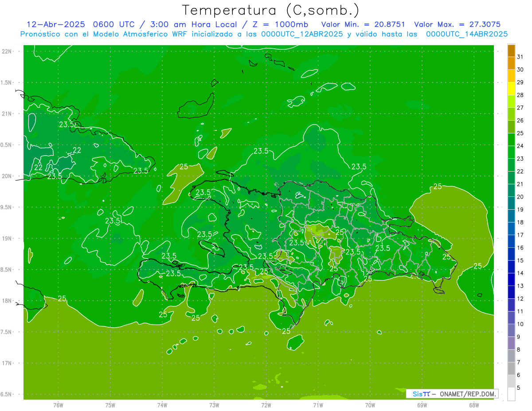532x411 pixels.
Task: Select the olive green swatch between 25 and 26
Action: pyautogui.click(x=511, y=127)
